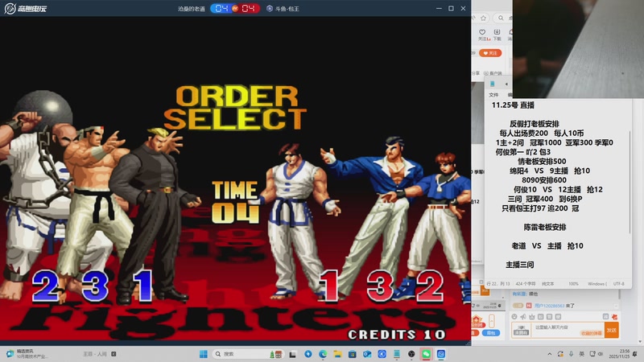Click the Windows line ending status item
Viewport: 644px width, 362px height.
click(597, 284)
